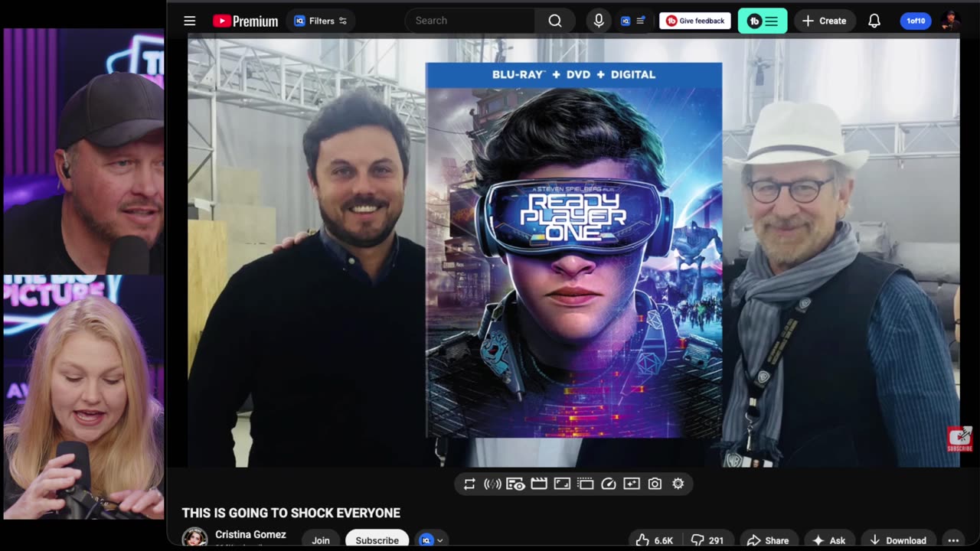Open the three-dot more actions menu

click(x=952, y=540)
